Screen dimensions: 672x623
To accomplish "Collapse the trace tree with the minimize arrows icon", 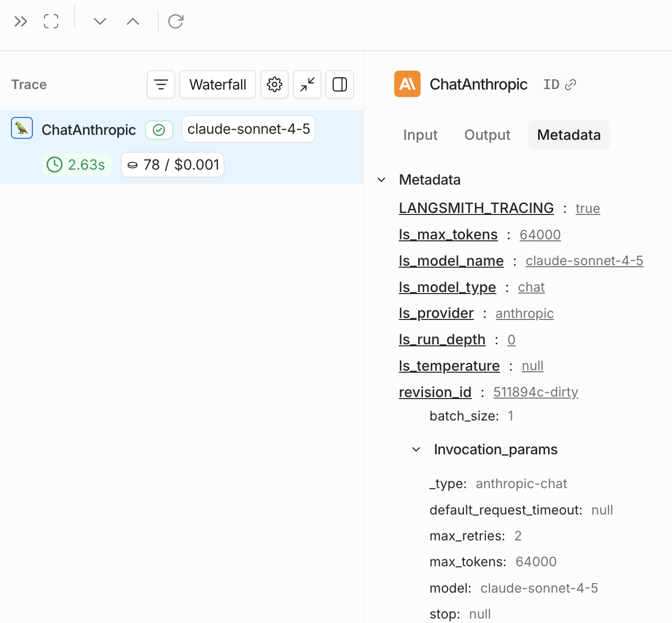I will (307, 85).
